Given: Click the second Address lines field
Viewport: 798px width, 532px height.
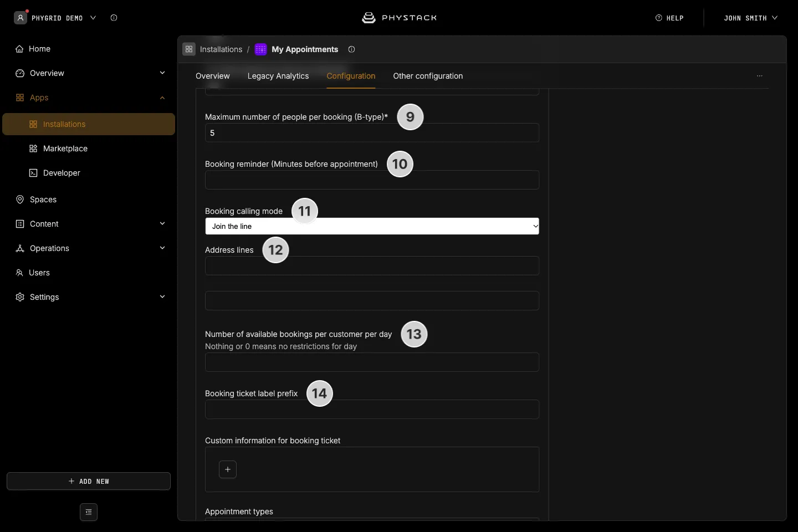Looking at the screenshot, I should (x=372, y=301).
